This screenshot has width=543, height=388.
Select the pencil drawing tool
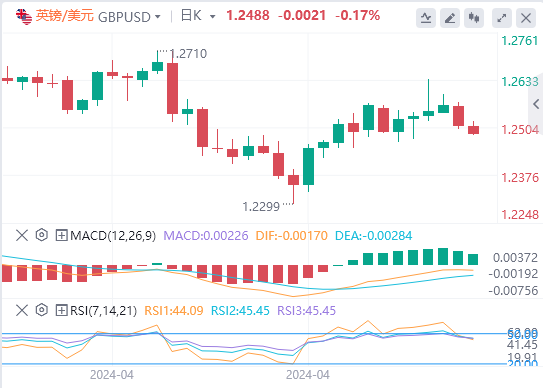(449, 18)
